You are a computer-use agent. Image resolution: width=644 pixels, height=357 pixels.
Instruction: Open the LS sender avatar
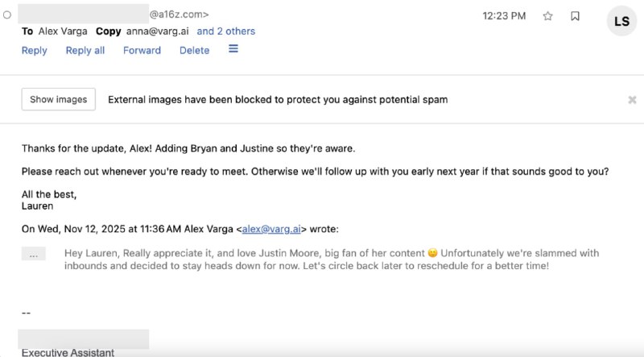coord(621,21)
